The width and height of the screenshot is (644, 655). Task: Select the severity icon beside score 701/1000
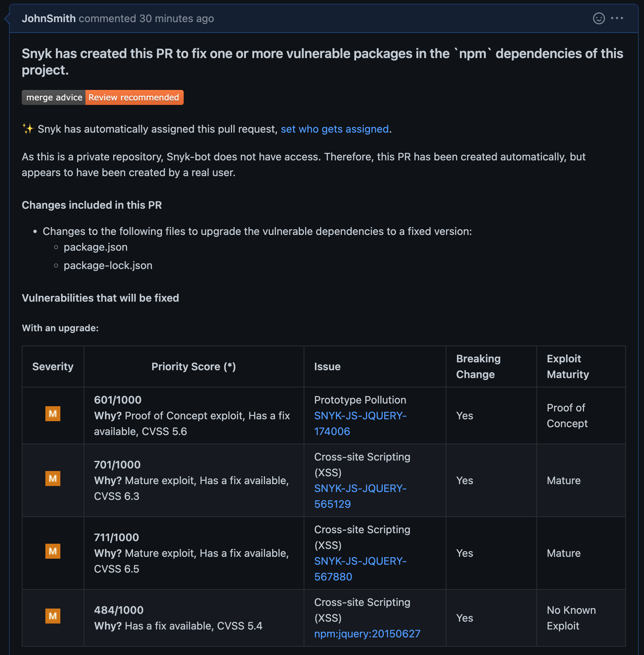[52, 479]
